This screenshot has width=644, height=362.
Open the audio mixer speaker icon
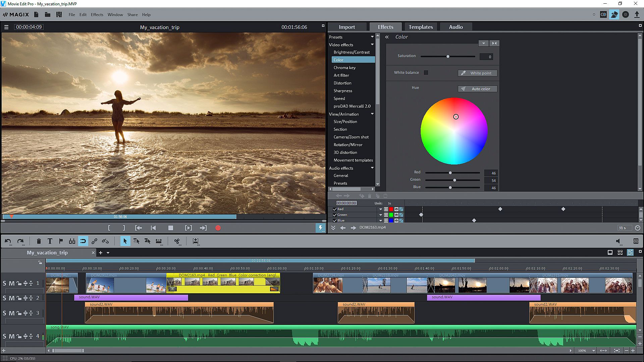618,241
